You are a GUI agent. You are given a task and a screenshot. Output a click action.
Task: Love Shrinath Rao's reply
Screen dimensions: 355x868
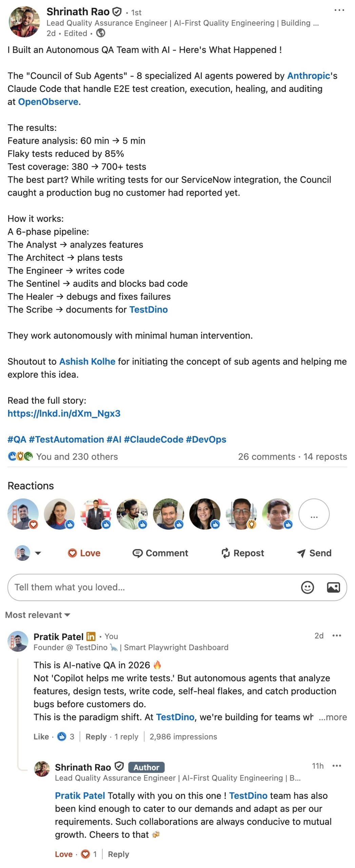pos(63,854)
